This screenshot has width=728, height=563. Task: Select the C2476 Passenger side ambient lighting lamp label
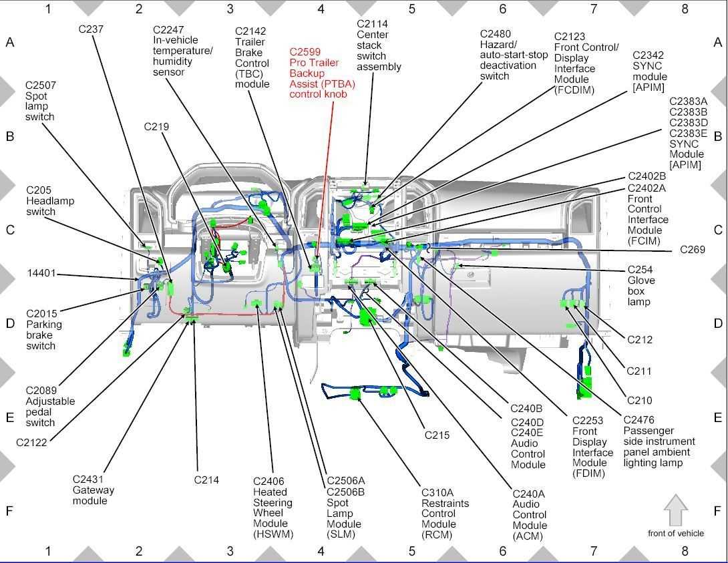click(x=659, y=441)
